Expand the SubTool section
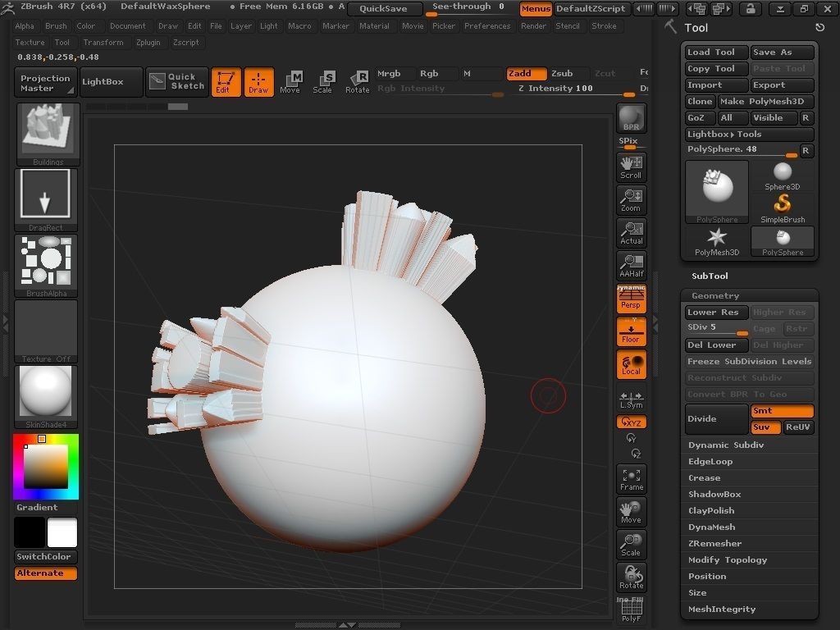840x630 pixels. click(x=710, y=276)
